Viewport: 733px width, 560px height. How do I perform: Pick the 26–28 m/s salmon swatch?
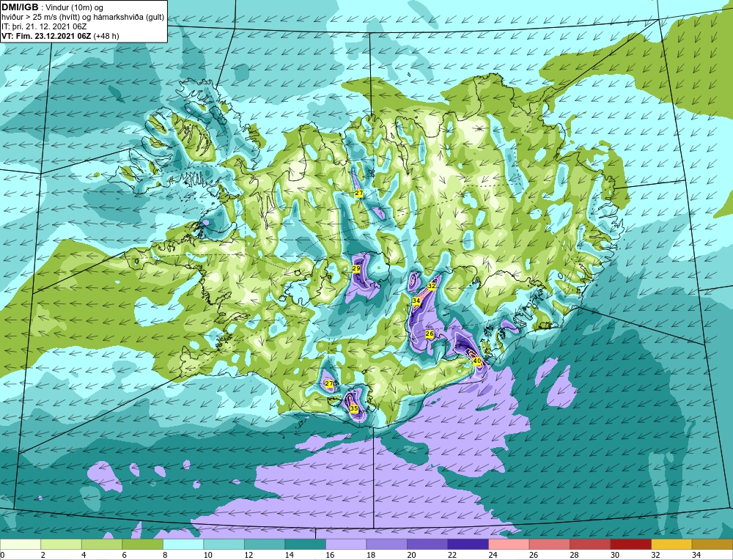(x=549, y=545)
